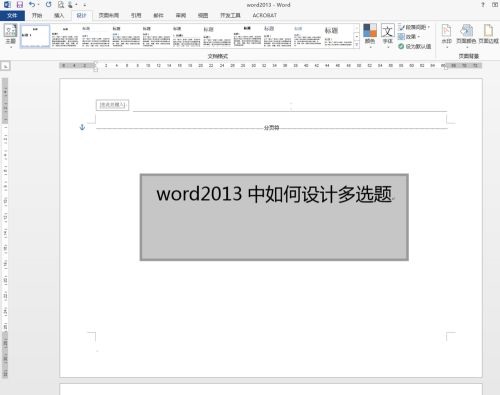Select the highlighted first style set thumbnail
The image size is (500, 395).
coord(35,36)
